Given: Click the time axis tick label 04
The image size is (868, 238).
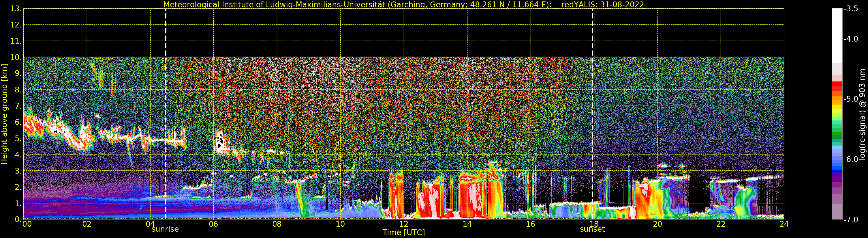Looking at the screenshot, I should click(x=150, y=224).
